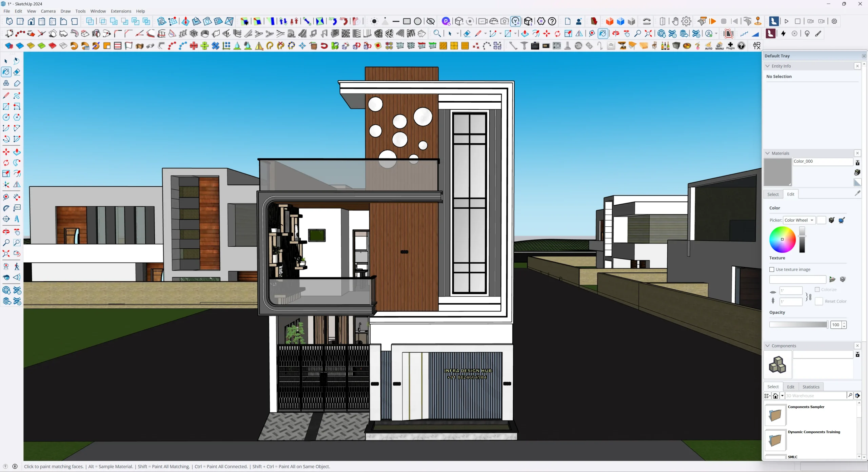Choose the Polygon tool
Image resolution: width=868 pixels, height=472 pixels.
[17, 117]
